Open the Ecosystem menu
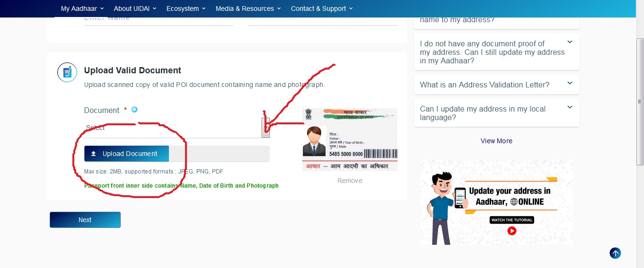 [186, 9]
